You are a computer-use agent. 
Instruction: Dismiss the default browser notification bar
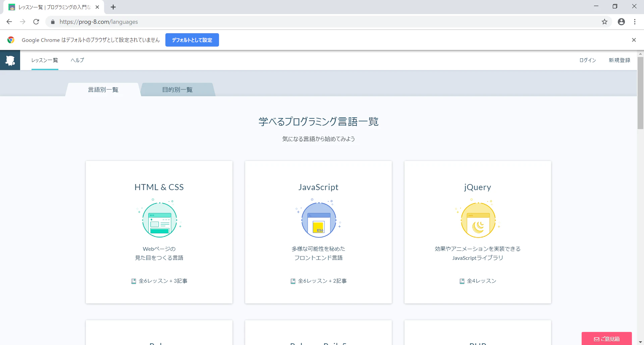[x=634, y=40]
